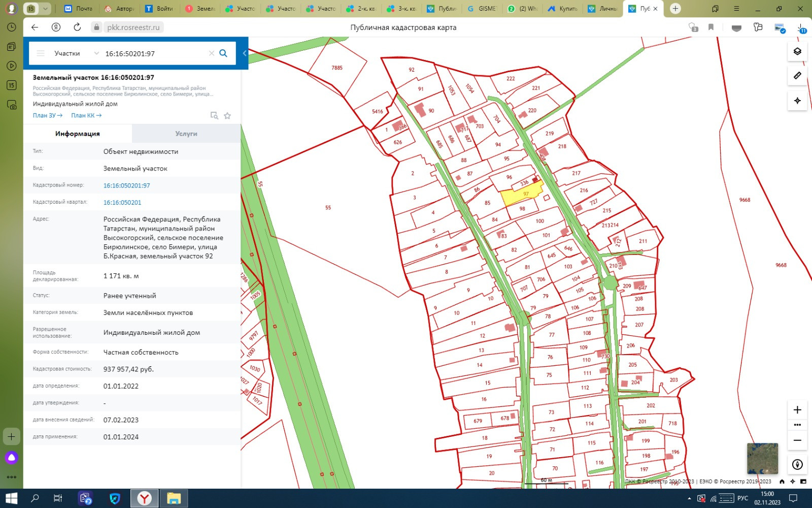Image resolution: width=812 pixels, height=508 pixels.
Task: Open the map layers panel
Action: [797, 51]
